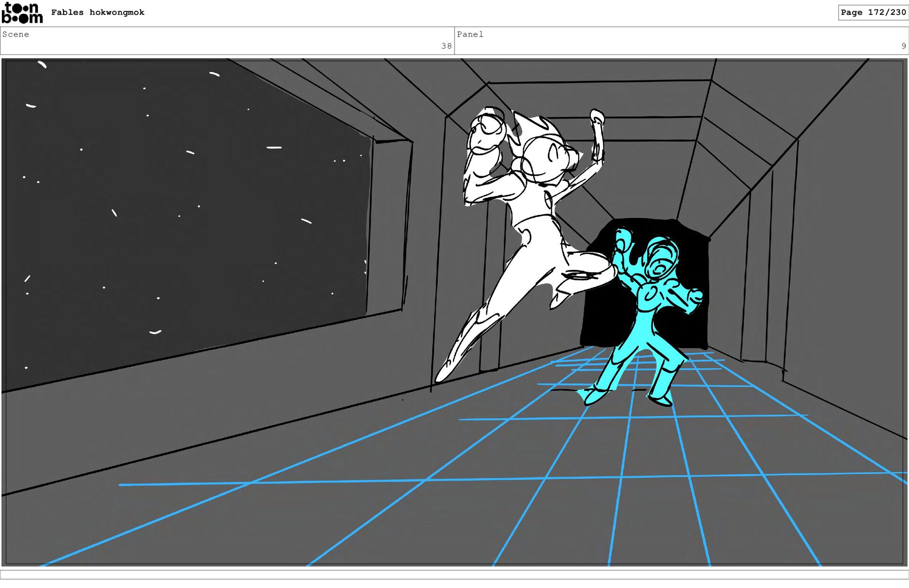The image size is (909, 588).
Task: Click the 'Fables hokwongmok' project title
Action: [x=98, y=12]
